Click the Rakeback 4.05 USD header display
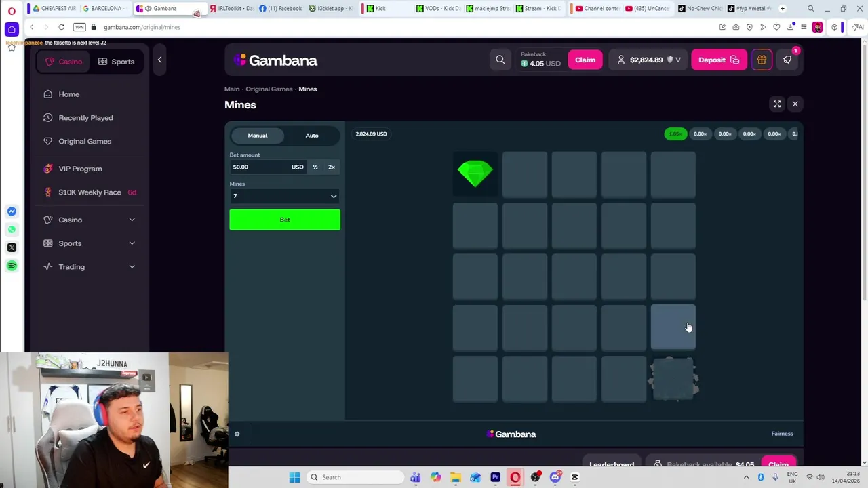The width and height of the screenshot is (868, 488). pyautogui.click(x=540, y=60)
